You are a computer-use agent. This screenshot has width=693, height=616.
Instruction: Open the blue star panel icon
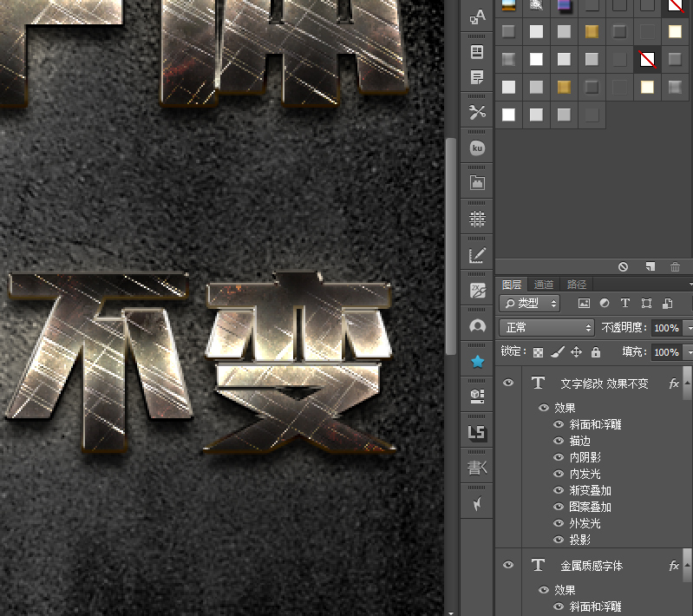point(477,362)
